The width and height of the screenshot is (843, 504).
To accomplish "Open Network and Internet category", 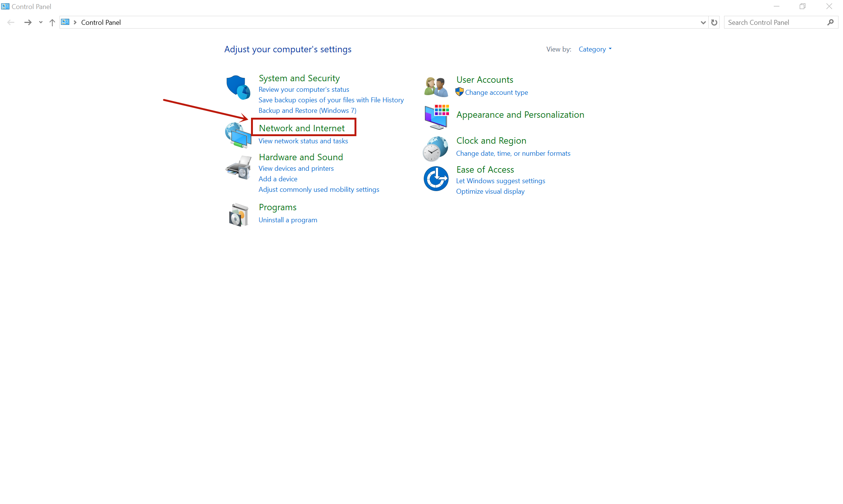I will click(301, 128).
